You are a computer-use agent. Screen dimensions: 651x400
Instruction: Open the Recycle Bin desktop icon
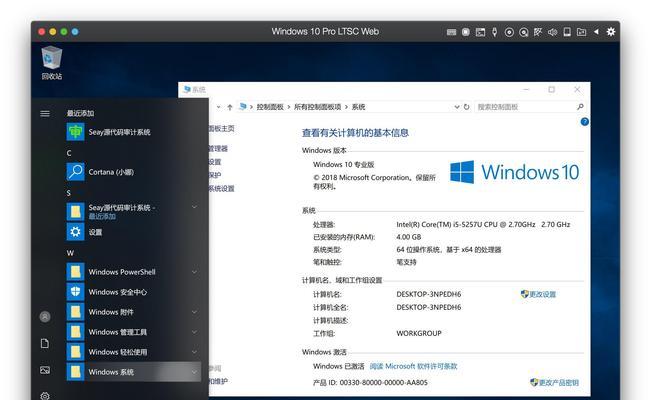click(x=51, y=63)
